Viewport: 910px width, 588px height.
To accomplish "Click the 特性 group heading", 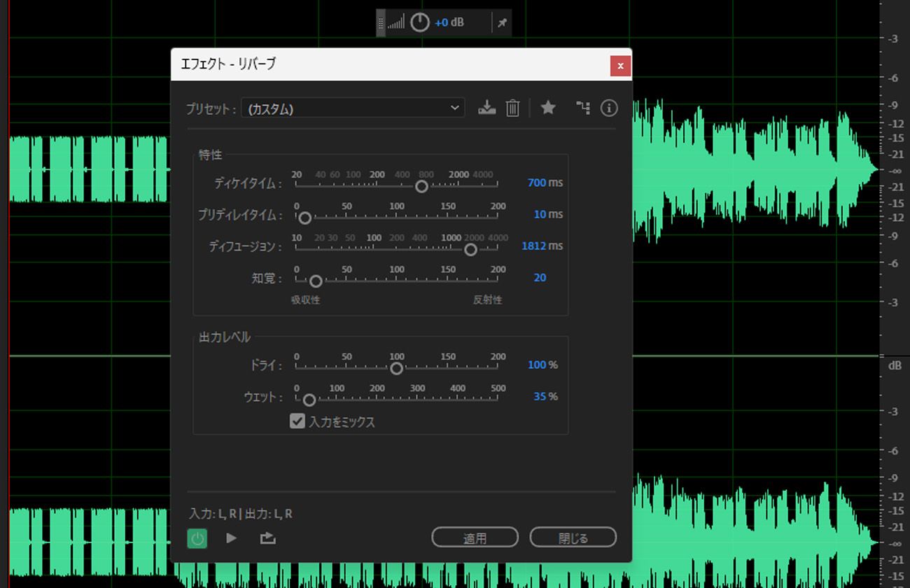I will [210, 155].
